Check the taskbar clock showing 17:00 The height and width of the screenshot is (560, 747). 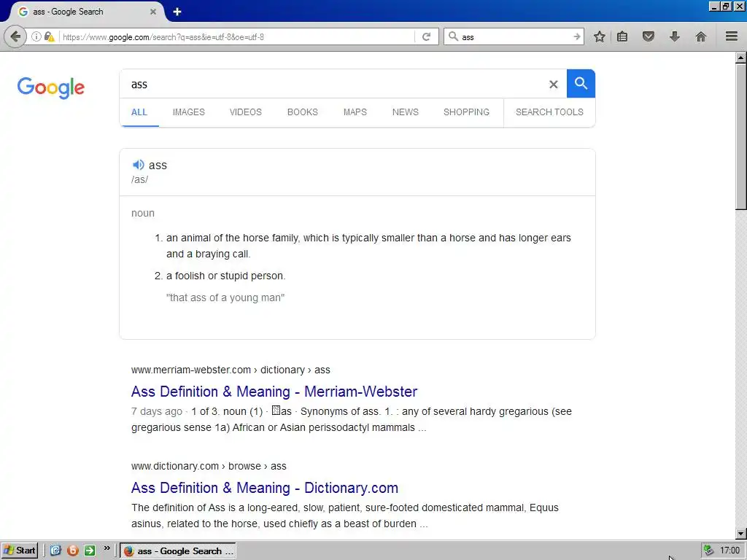click(729, 551)
